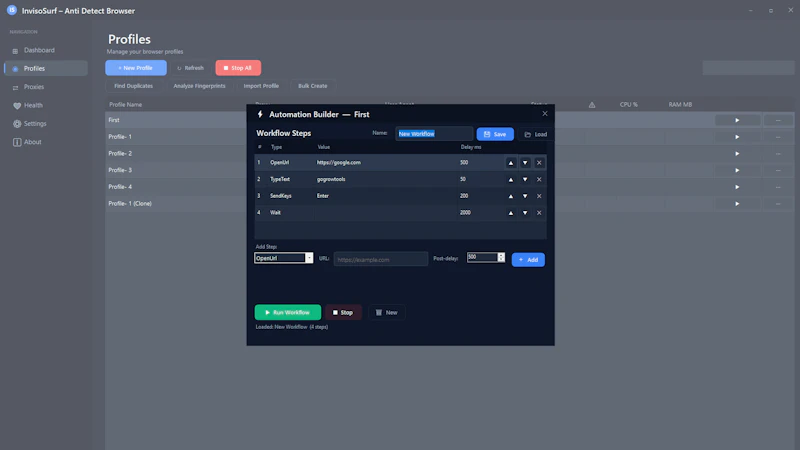This screenshot has width=800, height=450.
Task: Launch Profile- 3 with play icon
Action: pos(737,170)
